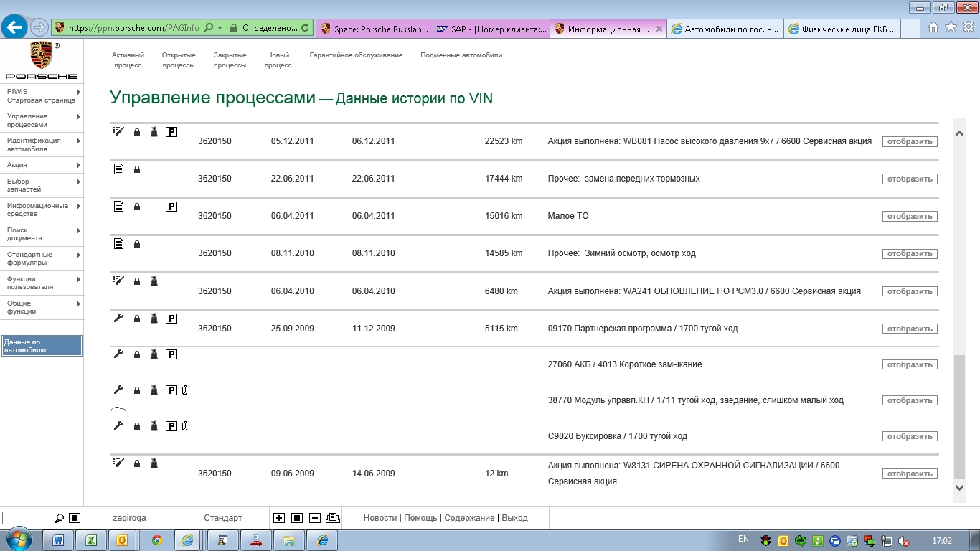Click the plus expand-all icon in the bottom toolbar
Image resolution: width=980 pixels, height=551 pixels.
coord(279,518)
